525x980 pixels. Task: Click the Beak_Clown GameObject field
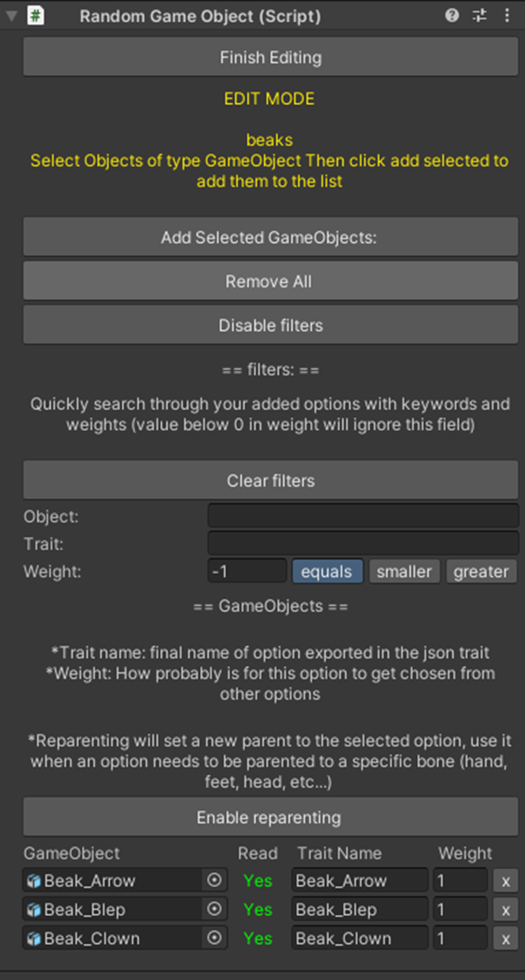point(125,938)
